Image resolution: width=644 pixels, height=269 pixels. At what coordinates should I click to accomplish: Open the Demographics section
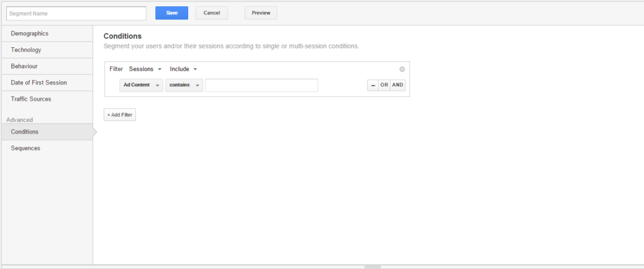(x=30, y=33)
